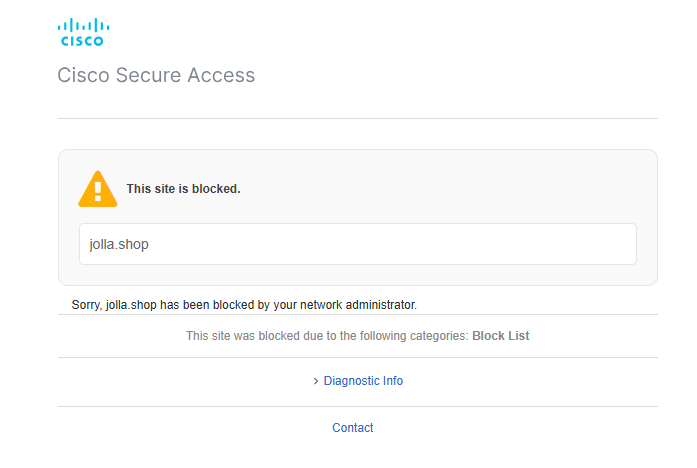Click the "cisco" wordmark beneath the bars
The height and width of the screenshot is (468, 697).
(x=82, y=41)
